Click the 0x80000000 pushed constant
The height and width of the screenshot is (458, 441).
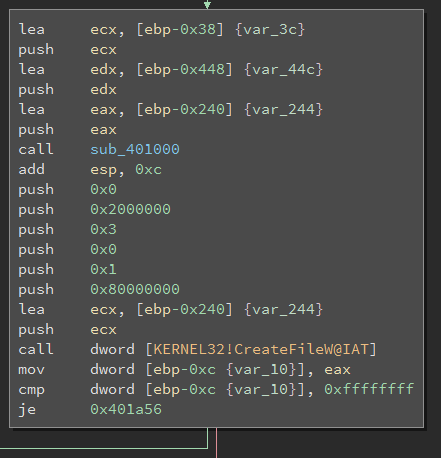[x=135, y=290]
